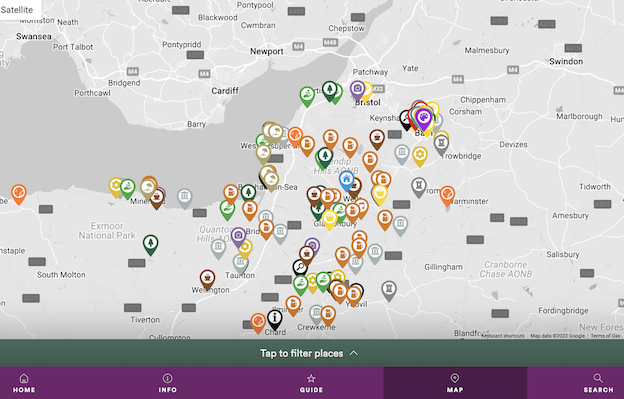Click the yellow gear pin near Trowbridge
The image size is (624, 399).
[x=420, y=156]
